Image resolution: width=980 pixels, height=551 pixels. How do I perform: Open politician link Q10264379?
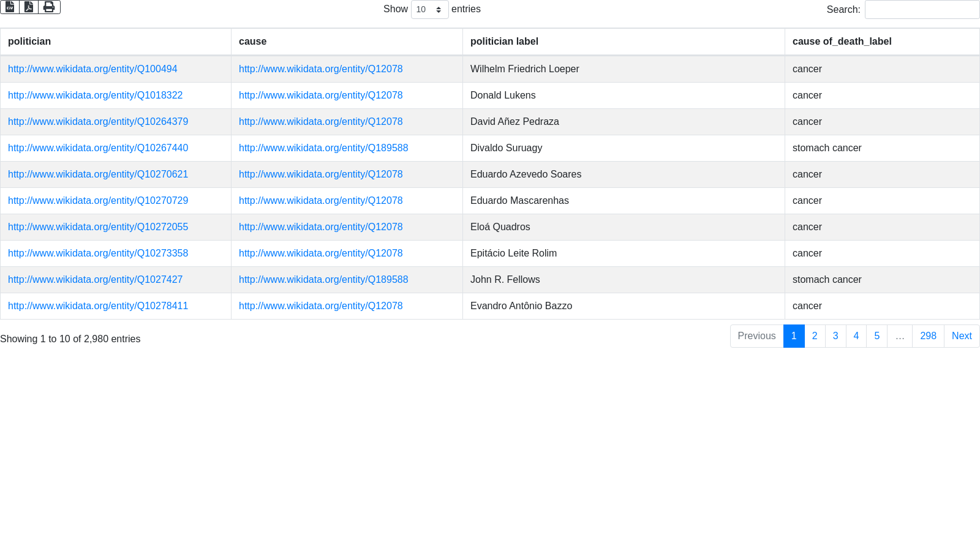[98, 122]
